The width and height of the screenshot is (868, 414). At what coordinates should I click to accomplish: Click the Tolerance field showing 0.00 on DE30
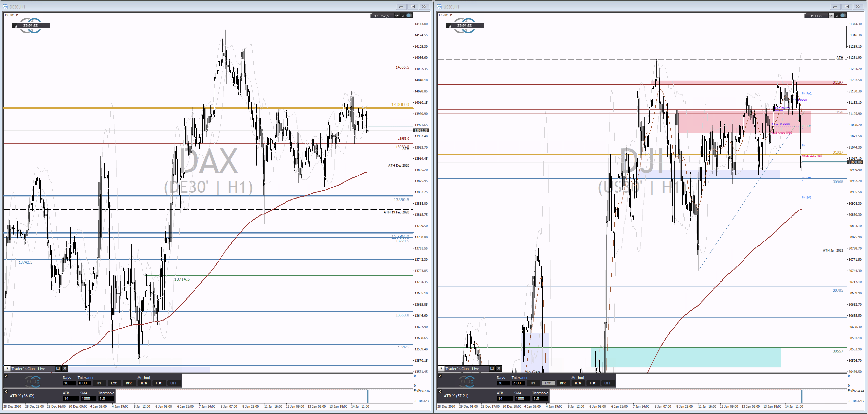pos(84,383)
